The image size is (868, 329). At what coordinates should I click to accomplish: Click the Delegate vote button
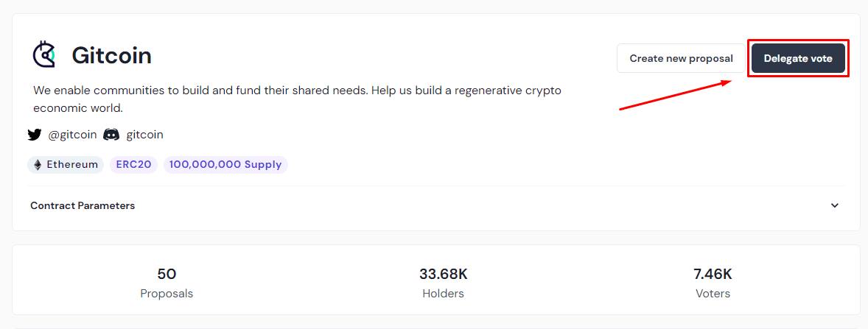[798, 58]
